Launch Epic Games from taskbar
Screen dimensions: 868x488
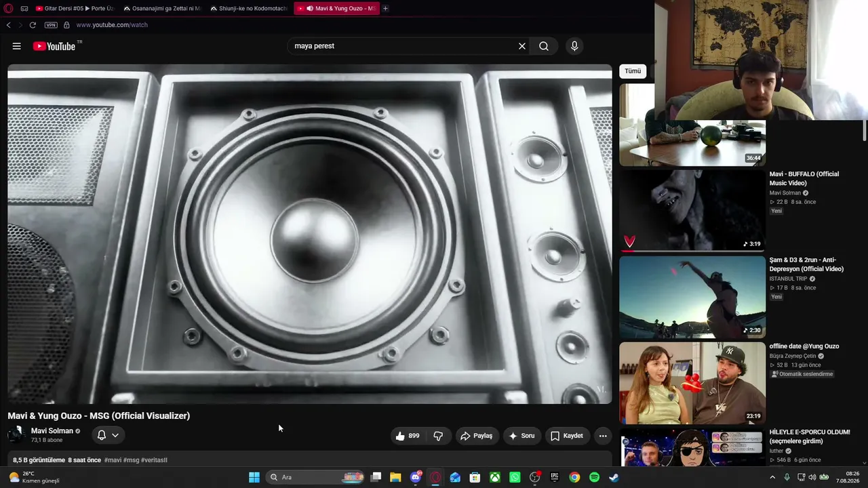(555, 477)
